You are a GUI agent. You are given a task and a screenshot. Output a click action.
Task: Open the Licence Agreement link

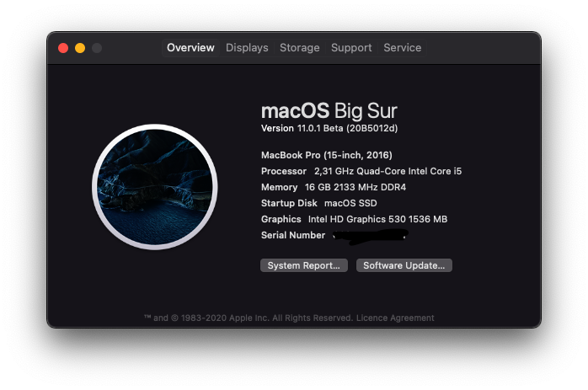pyautogui.click(x=395, y=318)
